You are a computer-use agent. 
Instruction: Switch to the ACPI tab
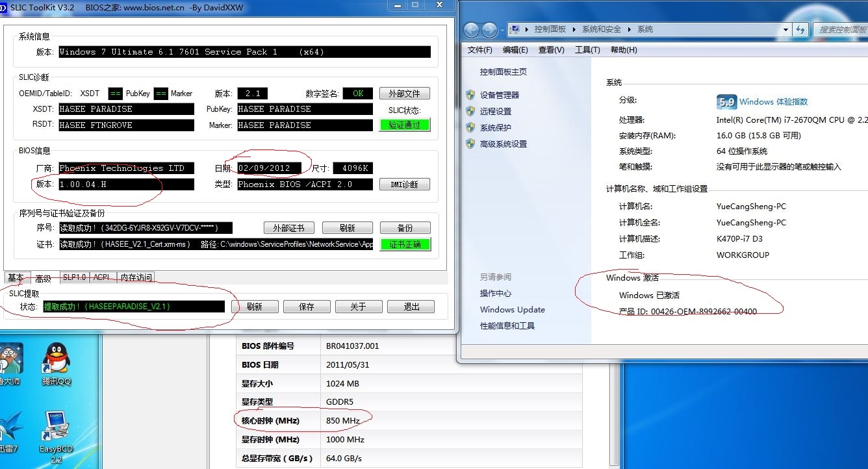pos(101,277)
